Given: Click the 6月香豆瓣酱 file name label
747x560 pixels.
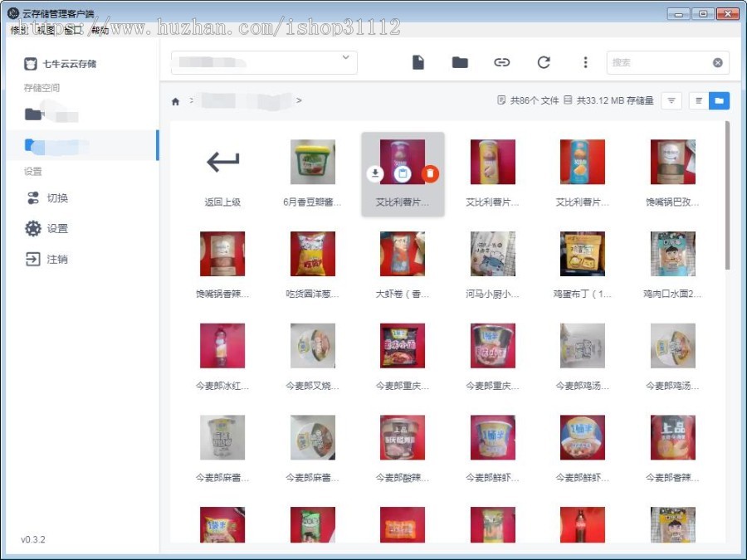Looking at the screenshot, I should click(312, 202).
